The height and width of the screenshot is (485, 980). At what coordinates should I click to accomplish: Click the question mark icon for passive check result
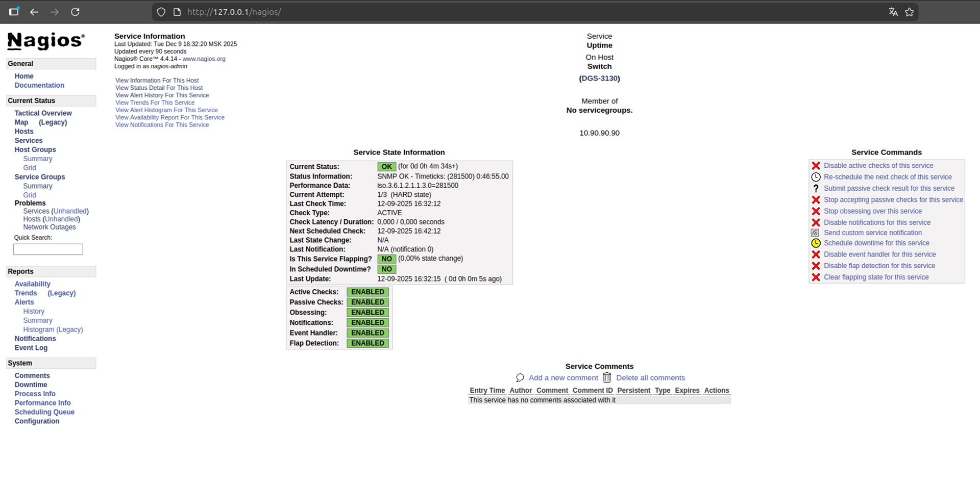point(816,188)
